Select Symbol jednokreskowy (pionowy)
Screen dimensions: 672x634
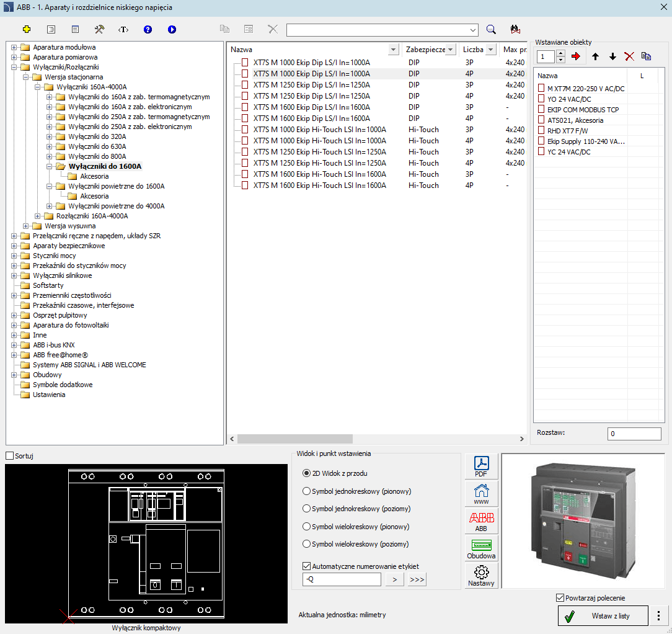point(306,491)
